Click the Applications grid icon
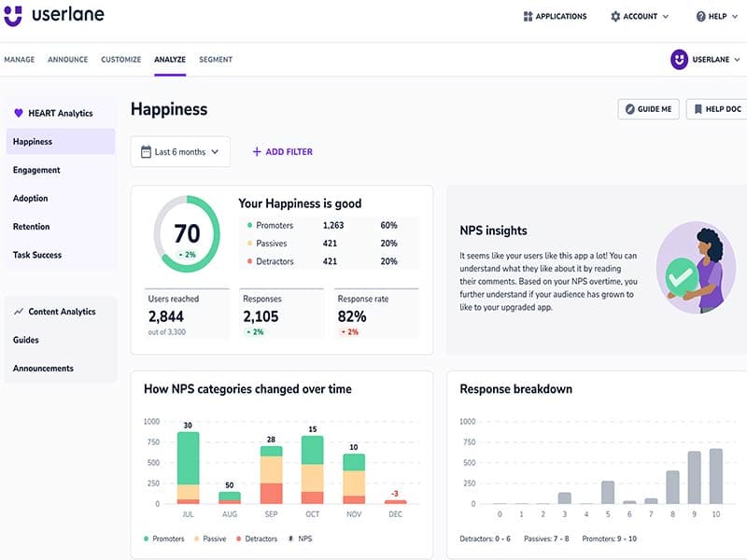The width and height of the screenshot is (747, 560). point(528,17)
